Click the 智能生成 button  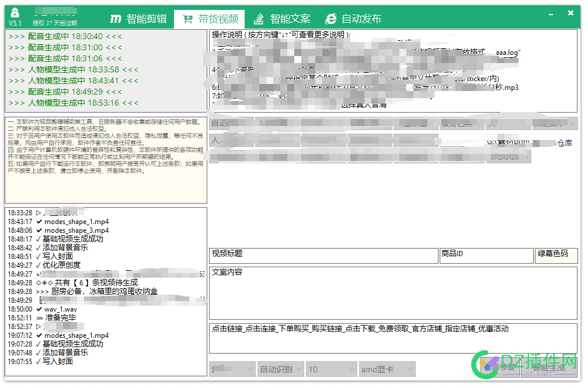(x=549, y=368)
